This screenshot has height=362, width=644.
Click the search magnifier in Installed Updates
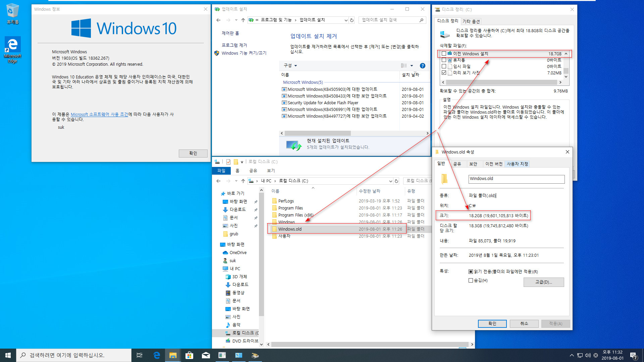(421, 20)
